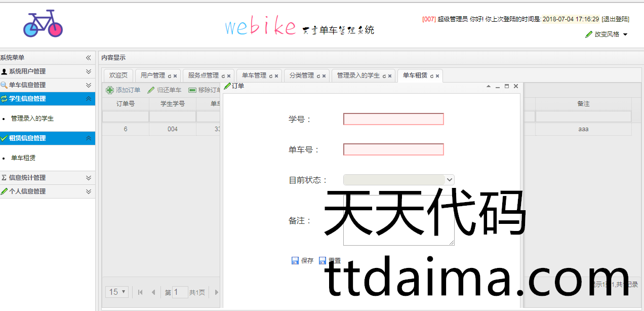Go to previous page in pagination
Screen dimensions: 644x311
point(153,292)
